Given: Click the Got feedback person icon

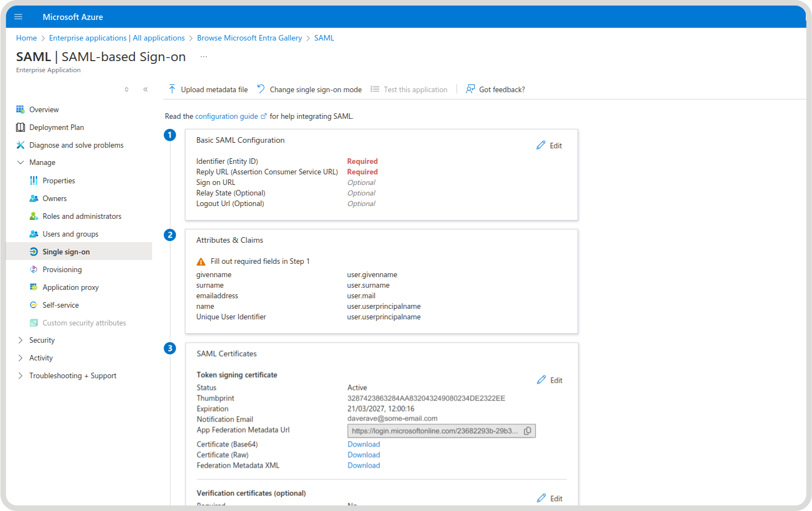Looking at the screenshot, I should [x=470, y=89].
